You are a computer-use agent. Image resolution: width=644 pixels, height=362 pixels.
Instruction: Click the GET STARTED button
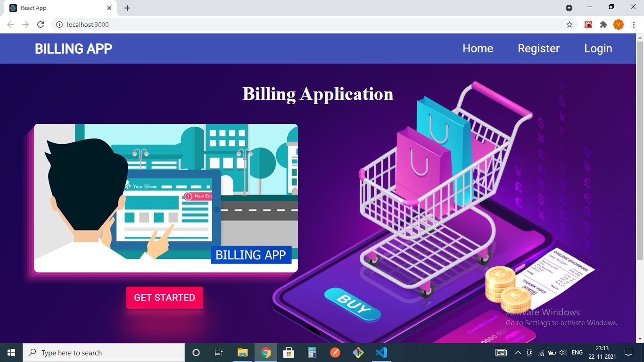click(165, 297)
